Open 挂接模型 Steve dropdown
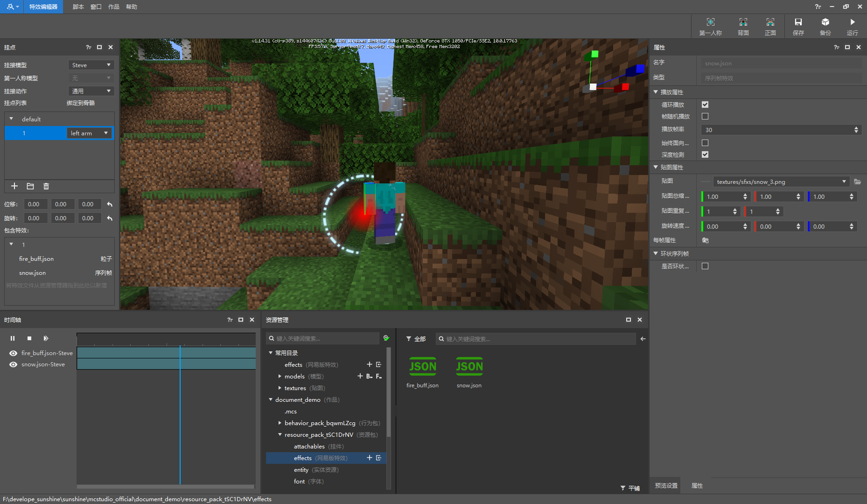 (91, 65)
